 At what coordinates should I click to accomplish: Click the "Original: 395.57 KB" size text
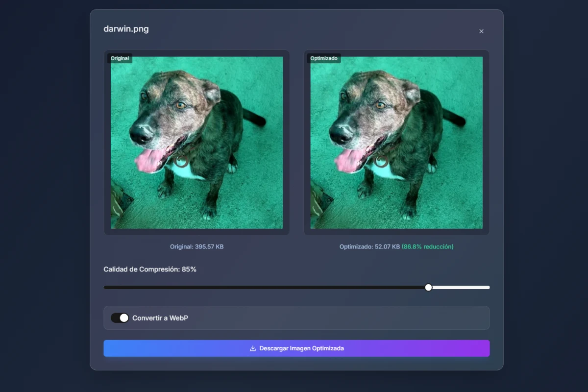[x=196, y=247]
